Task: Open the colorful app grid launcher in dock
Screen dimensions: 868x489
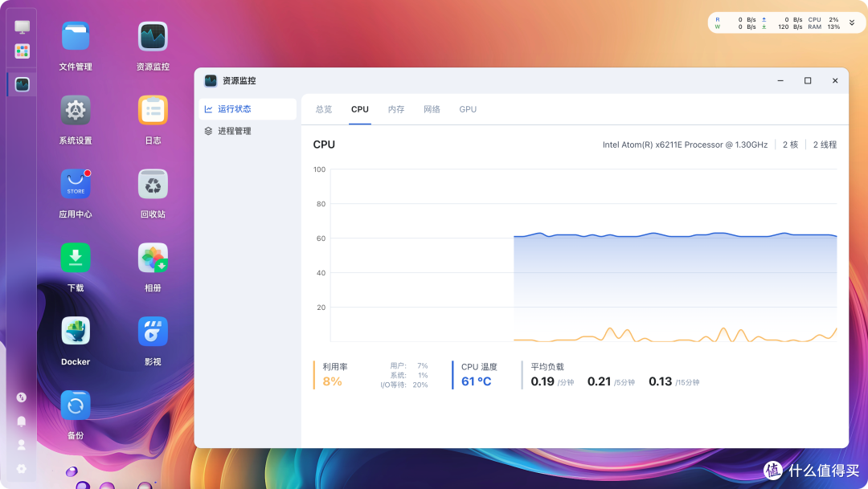Action: tap(23, 51)
